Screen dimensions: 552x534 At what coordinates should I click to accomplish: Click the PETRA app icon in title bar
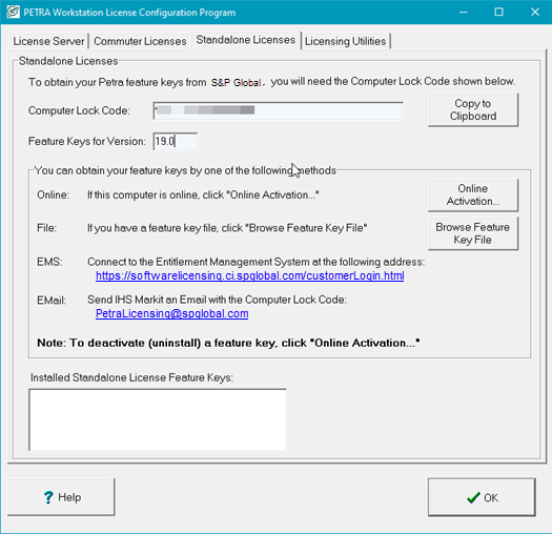pos(13,12)
